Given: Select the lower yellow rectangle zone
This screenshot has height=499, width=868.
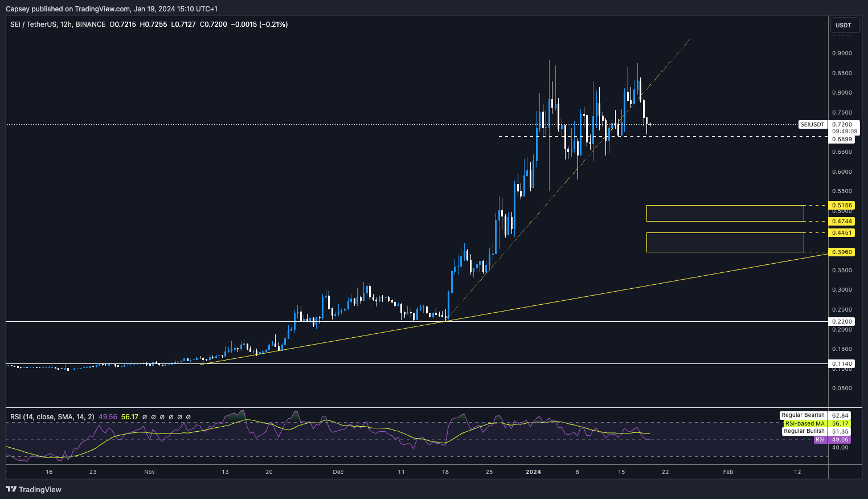Looking at the screenshot, I should (724, 242).
